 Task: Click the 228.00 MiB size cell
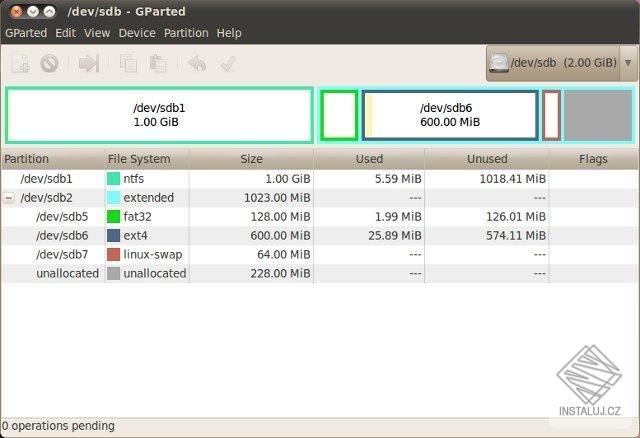coord(280,273)
